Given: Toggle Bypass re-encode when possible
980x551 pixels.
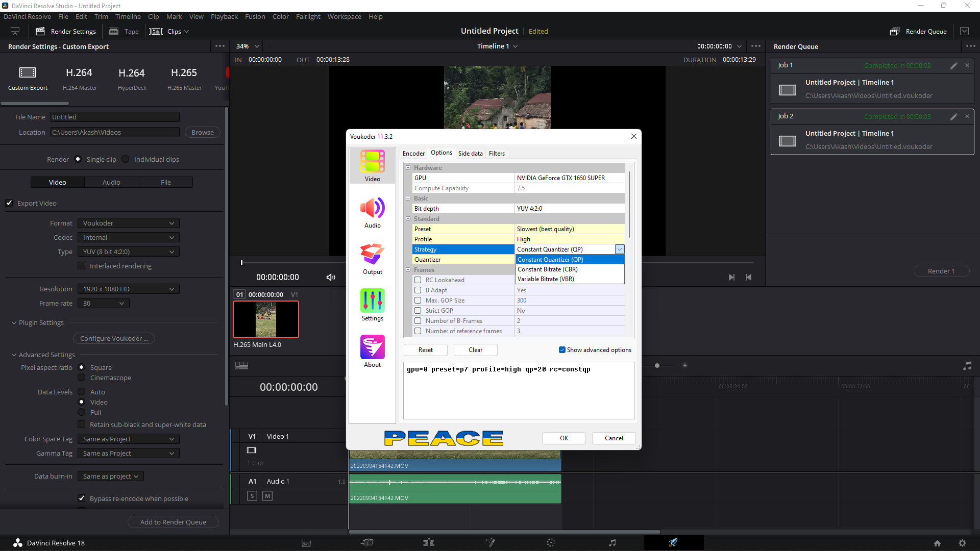Looking at the screenshot, I should click(81, 498).
